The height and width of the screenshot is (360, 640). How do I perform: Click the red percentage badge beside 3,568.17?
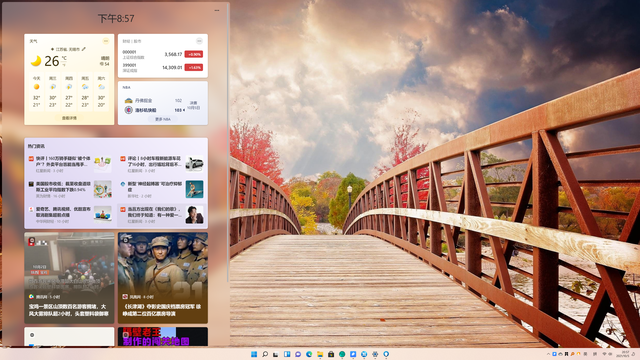pos(194,54)
